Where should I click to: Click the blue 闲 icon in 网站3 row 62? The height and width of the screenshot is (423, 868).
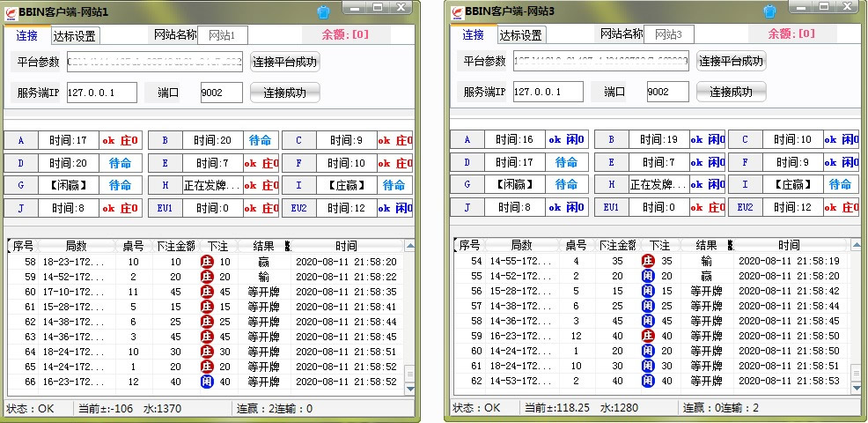pos(648,382)
